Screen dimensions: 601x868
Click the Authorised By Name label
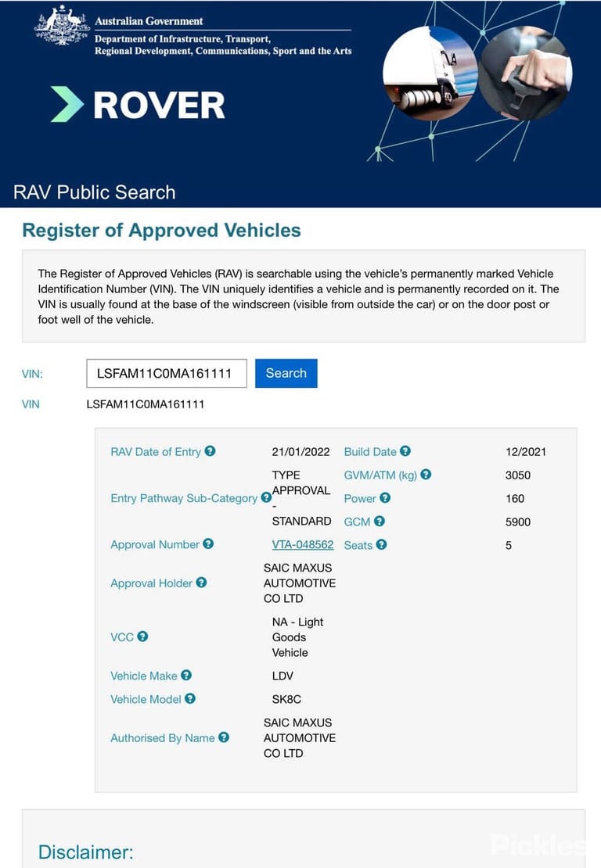pos(163,738)
